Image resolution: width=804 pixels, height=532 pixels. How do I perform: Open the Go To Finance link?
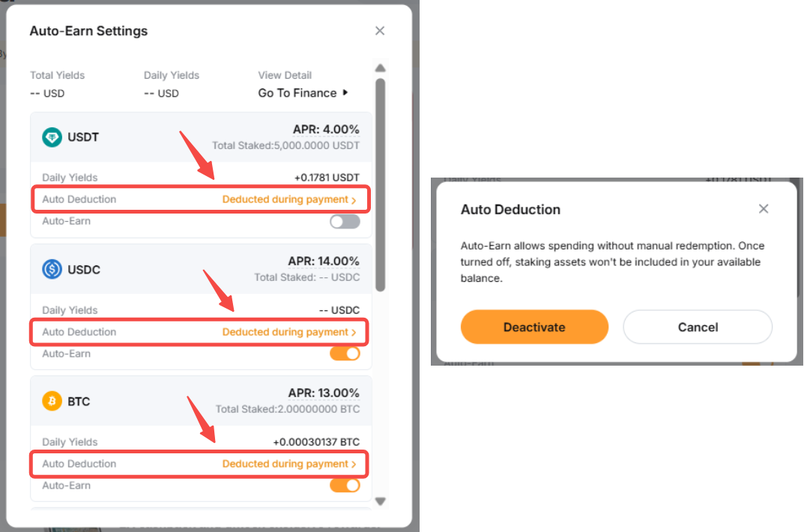(x=297, y=93)
